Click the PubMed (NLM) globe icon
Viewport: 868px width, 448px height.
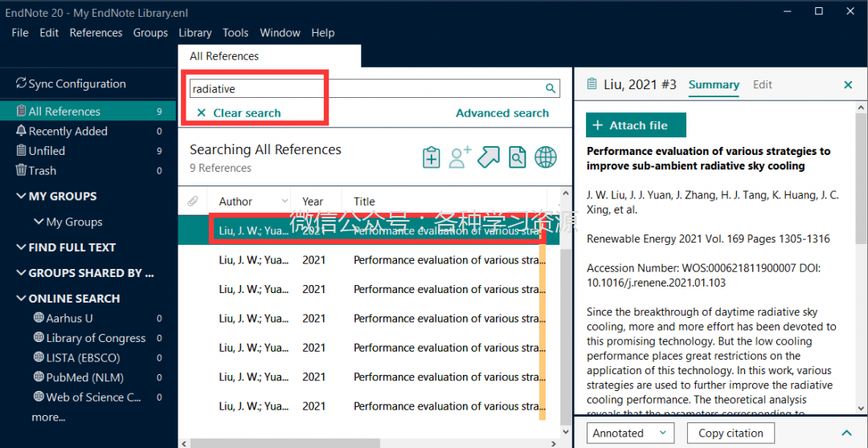(39, 377)
